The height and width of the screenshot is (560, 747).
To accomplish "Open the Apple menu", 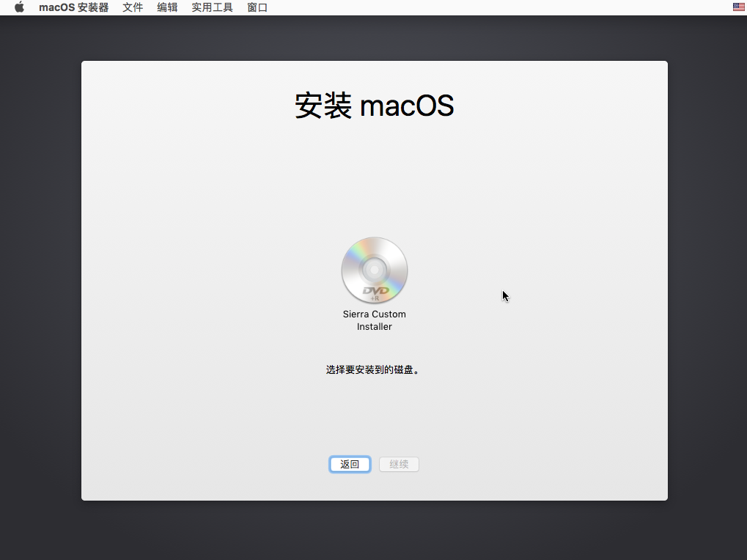I will [19, 7].
